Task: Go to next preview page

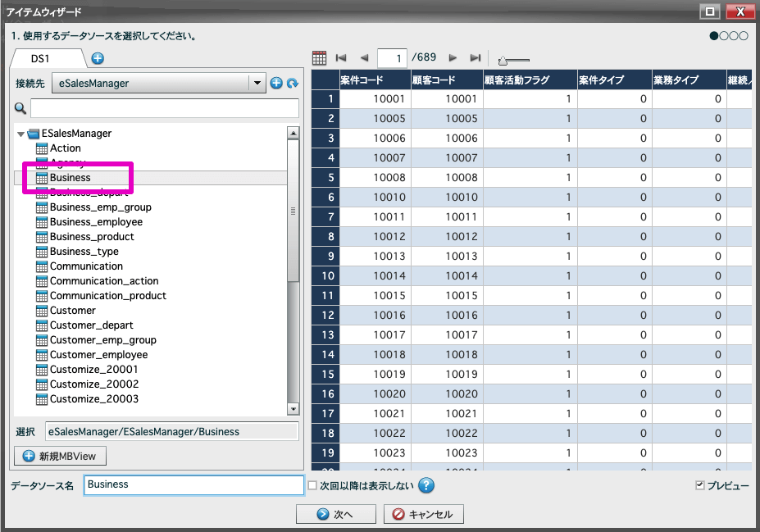Action: coord(453,58)
